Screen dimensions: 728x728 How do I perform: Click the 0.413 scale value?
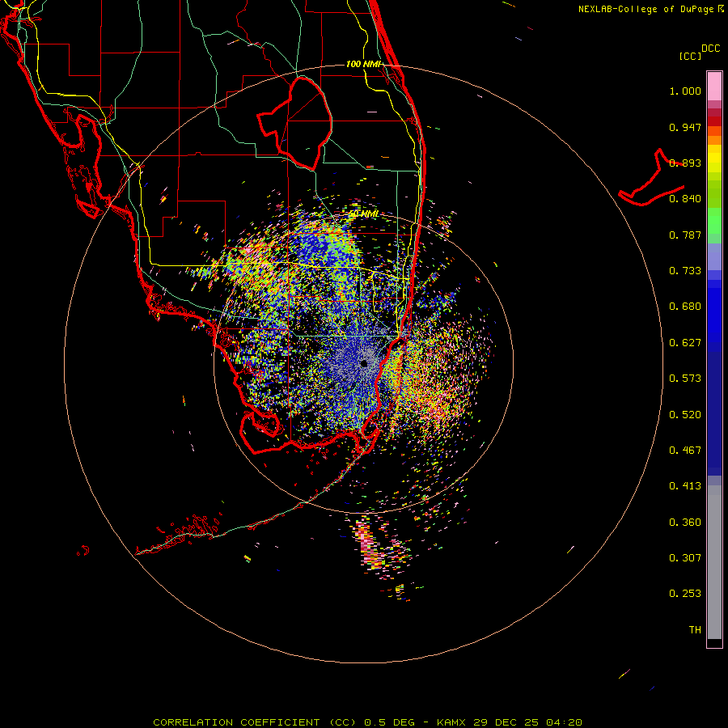tap(685, 486)
